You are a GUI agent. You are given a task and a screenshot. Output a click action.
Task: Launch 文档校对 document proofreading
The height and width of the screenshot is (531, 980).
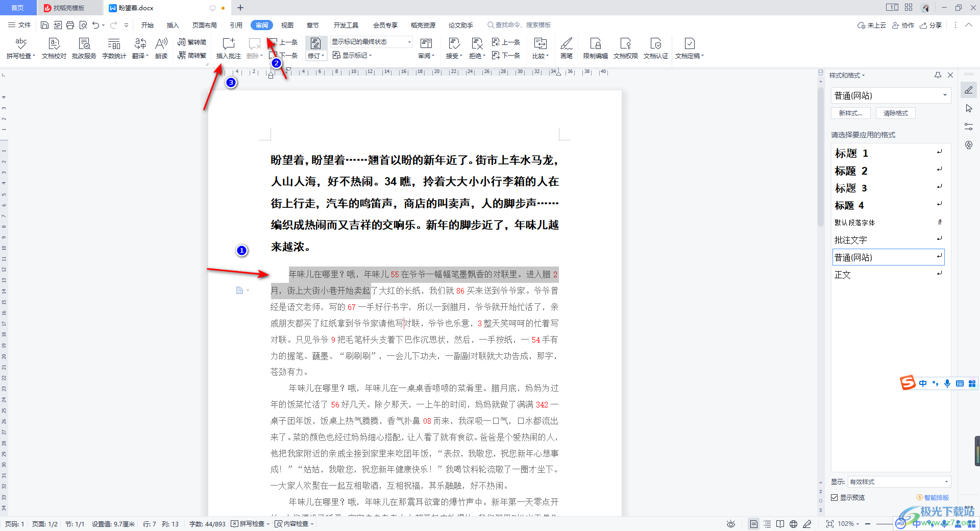54,49
